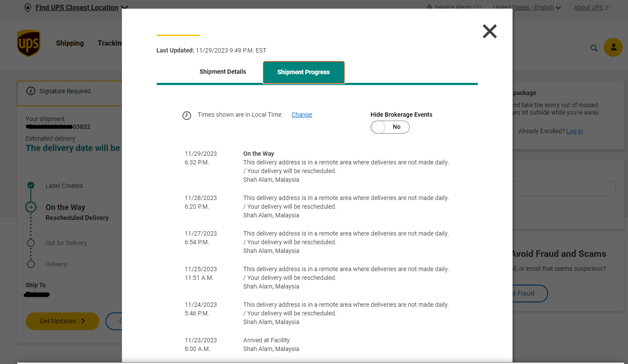Open the Tracking menu
The height and width of the screenshot is (364, 628).
pyautogui.click(x=110, y=43)
